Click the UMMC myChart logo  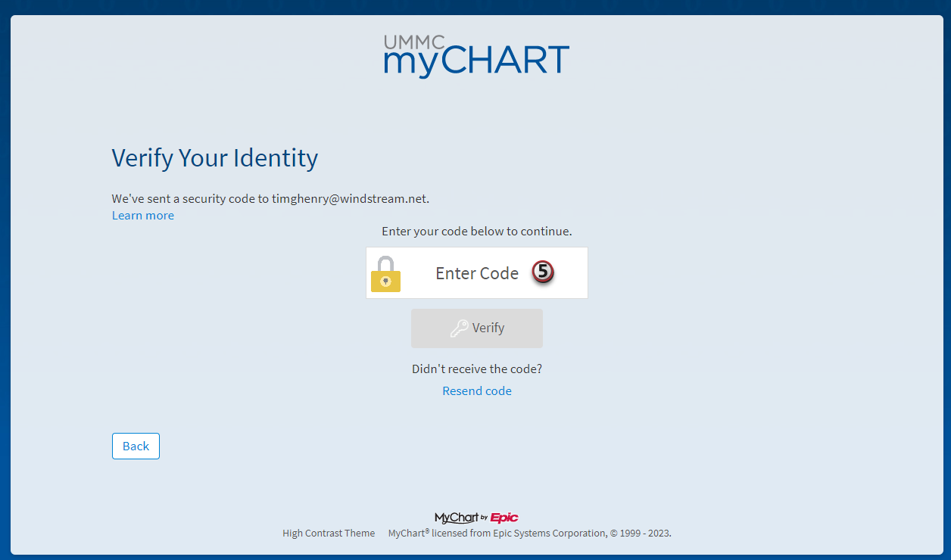tap(476, 57)
